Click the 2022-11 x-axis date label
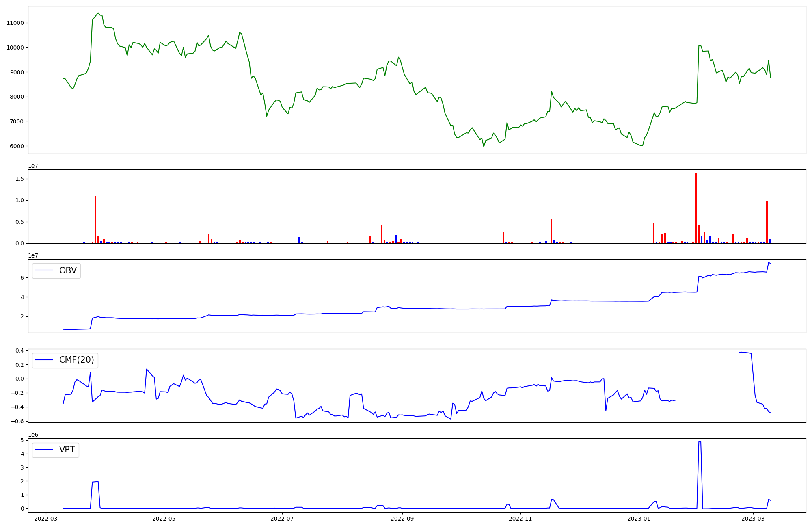This screenshot has height=528, width=812. coord(520,518)
